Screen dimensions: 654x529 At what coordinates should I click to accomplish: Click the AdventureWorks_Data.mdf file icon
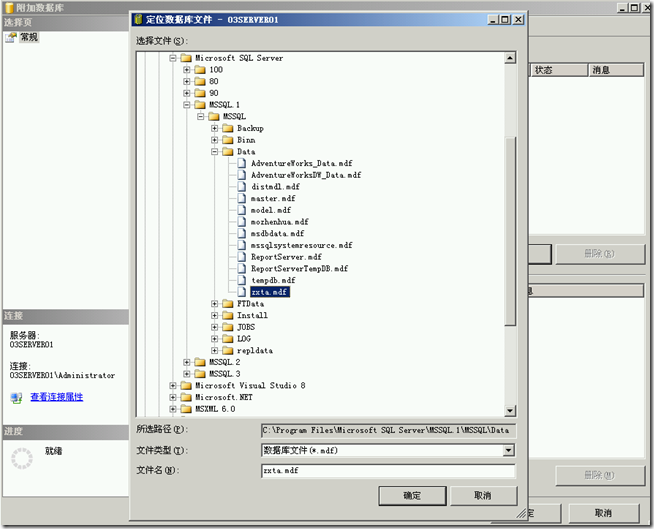click(x=241, y=163)
